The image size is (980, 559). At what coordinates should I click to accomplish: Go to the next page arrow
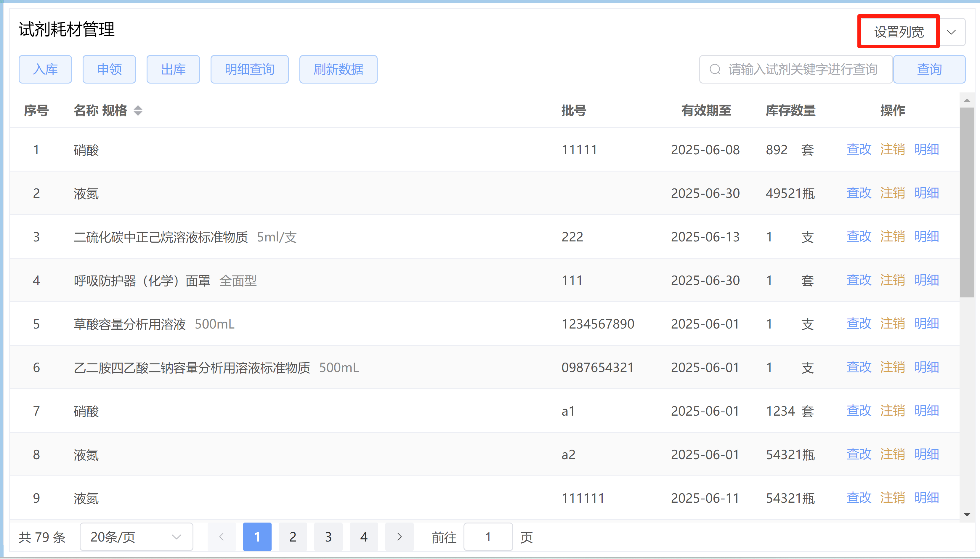[x=399, y=536]
